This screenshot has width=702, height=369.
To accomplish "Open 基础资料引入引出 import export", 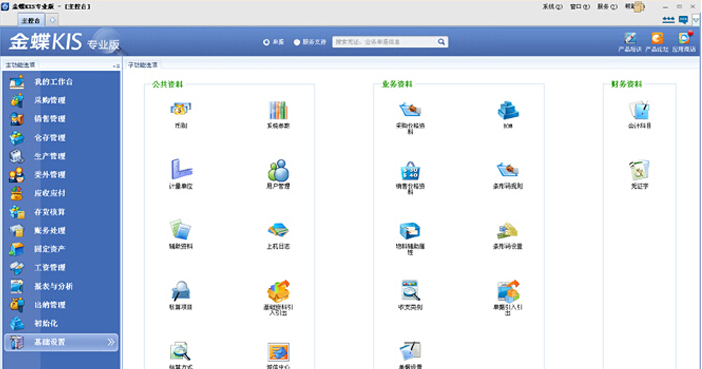I will (x=278, y=297).
